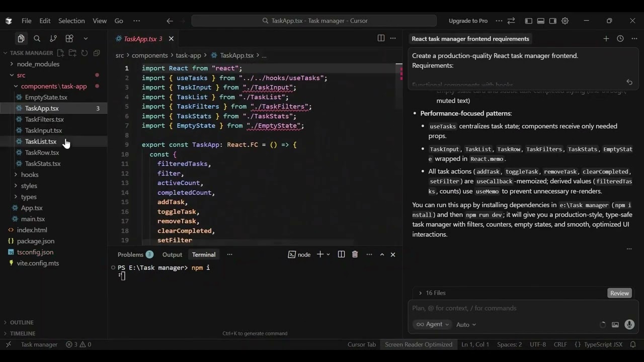Split the editor right

(381, 38)
